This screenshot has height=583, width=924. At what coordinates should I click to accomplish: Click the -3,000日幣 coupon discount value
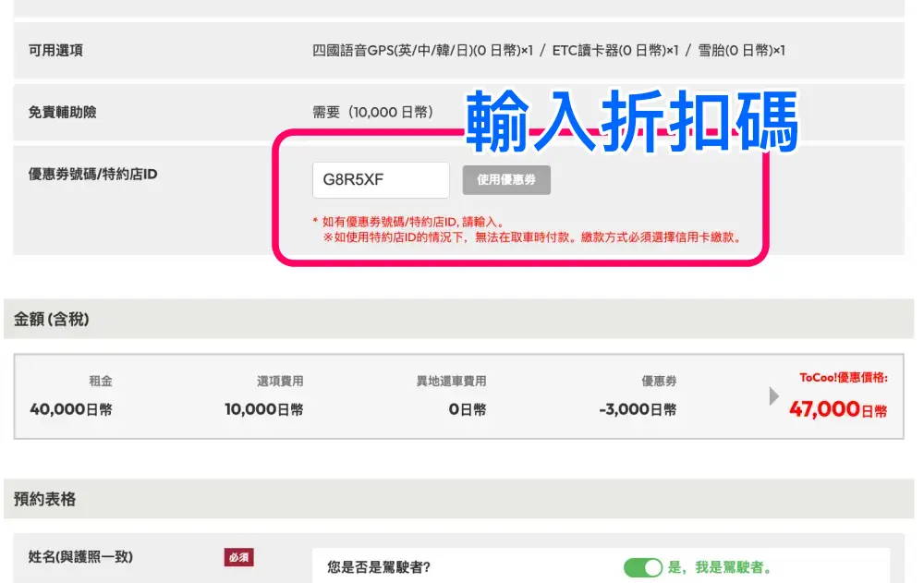pos(638,409)
